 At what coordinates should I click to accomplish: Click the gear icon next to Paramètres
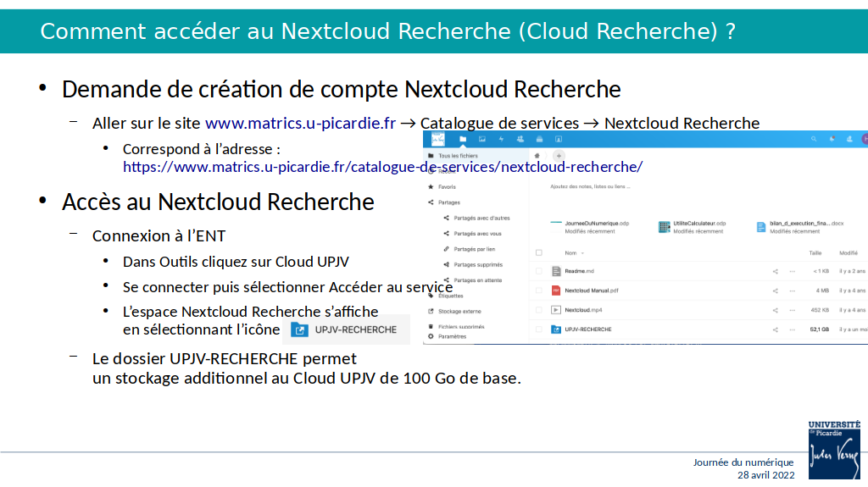[x=431, y=336]
